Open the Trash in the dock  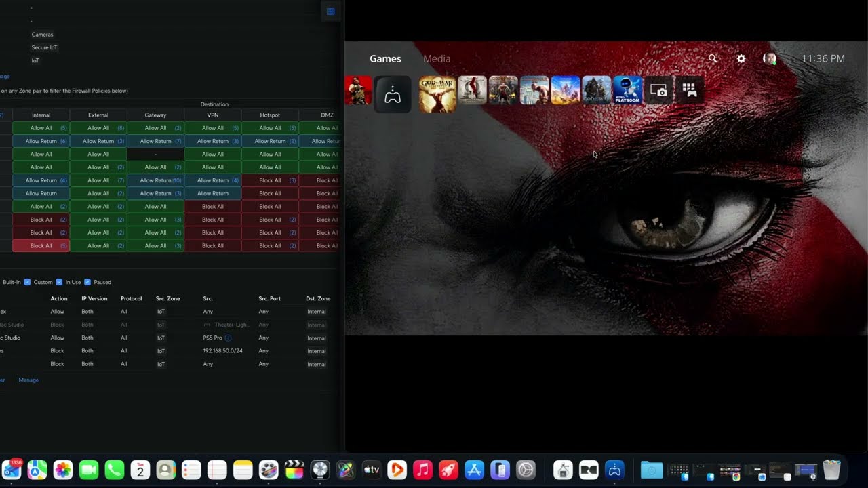tap(831, 470)
